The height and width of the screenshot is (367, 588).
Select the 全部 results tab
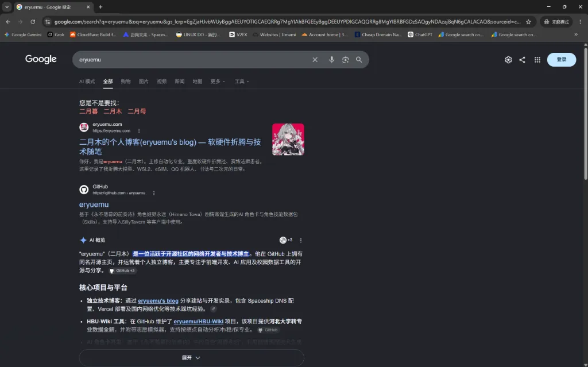point(108,82)
